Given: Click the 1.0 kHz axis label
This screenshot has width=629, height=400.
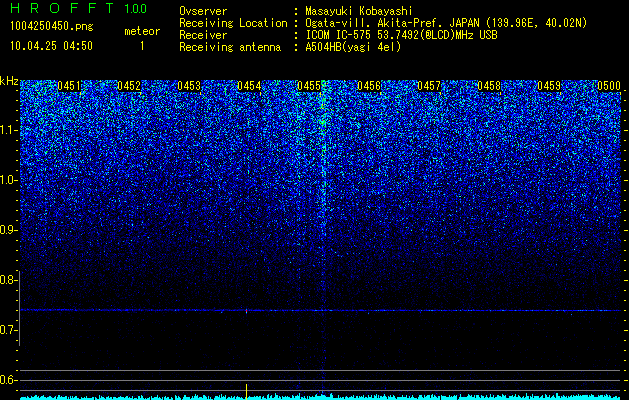Looking at the screenshot, I should click(7, 180).
